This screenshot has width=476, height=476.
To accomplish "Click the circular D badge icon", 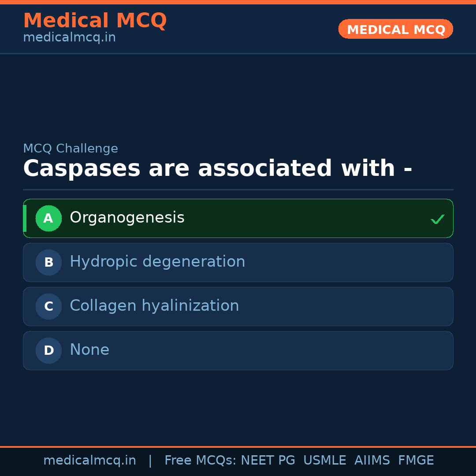I will tap(48, 350).
